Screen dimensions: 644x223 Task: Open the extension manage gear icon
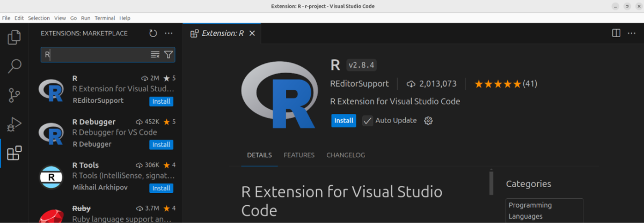pyautogui.click(x=428, y=120)
